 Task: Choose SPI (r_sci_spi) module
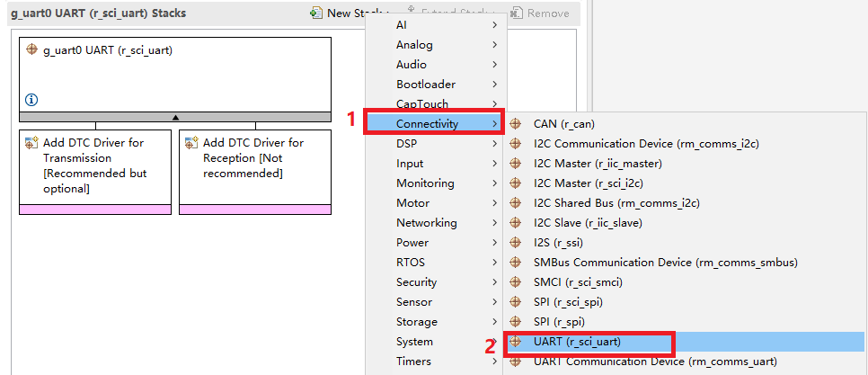click(685, 302)
